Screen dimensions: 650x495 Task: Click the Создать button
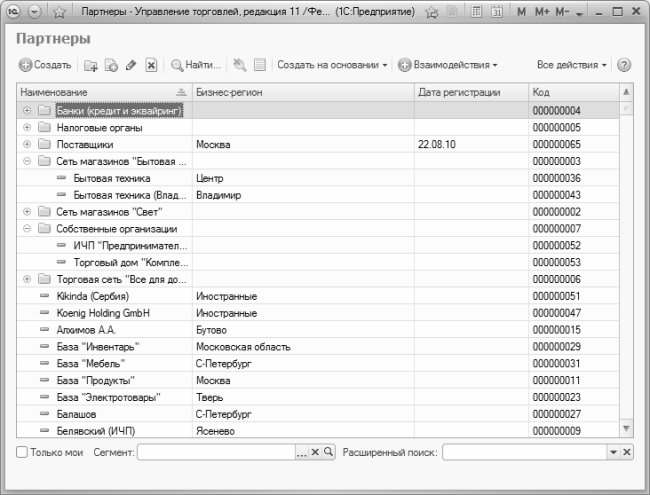click(x=45, y=65)
